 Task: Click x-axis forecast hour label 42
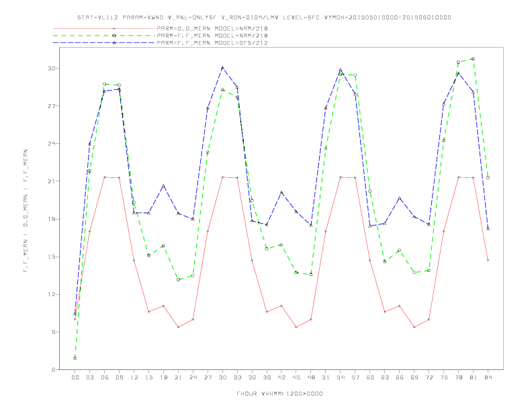[281, 377]
